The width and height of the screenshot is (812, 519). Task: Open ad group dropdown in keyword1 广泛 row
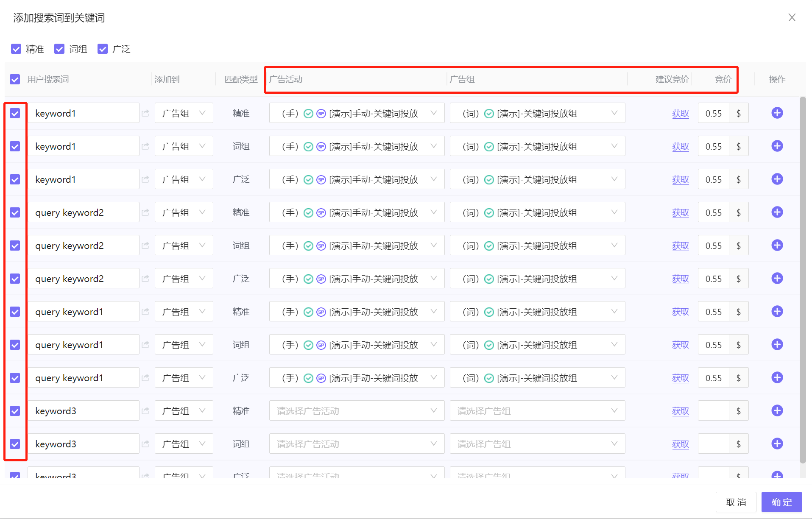537,179
